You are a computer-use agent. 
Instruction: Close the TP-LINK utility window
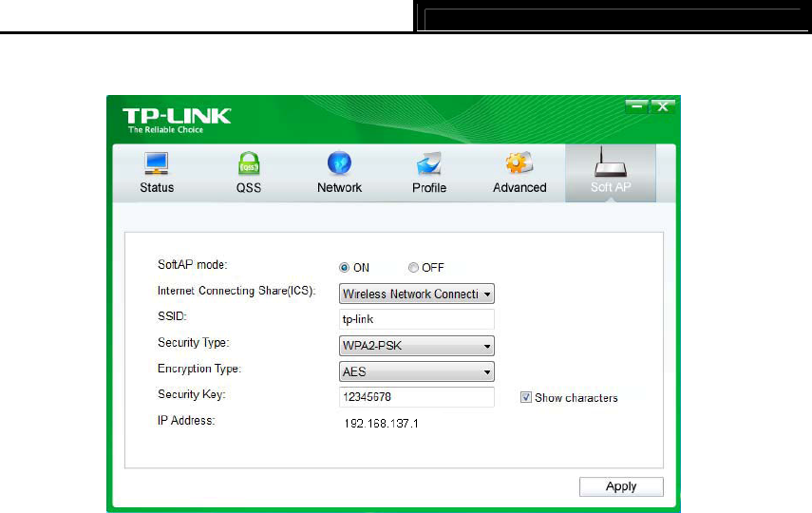(x=662, y=106)
